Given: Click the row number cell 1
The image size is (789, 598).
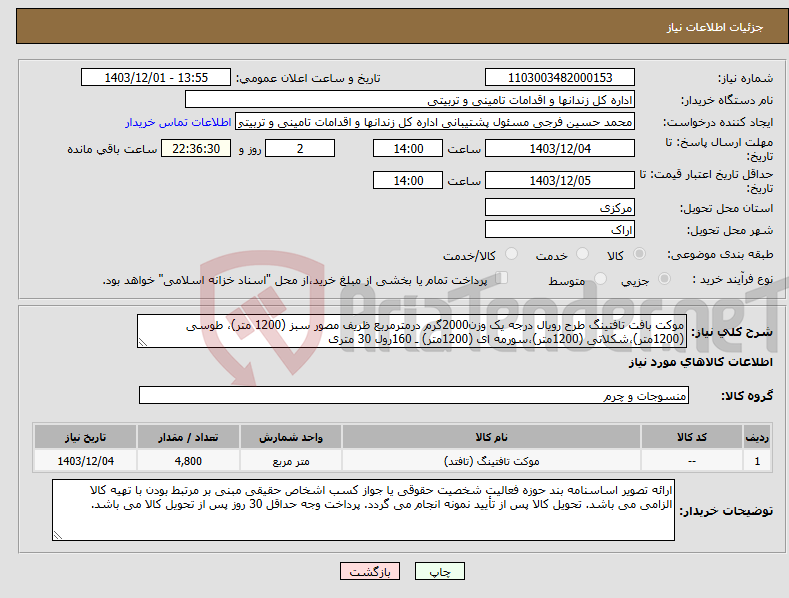Looking at the screenshot, I should pyautogui.click(x=757, y=461).
